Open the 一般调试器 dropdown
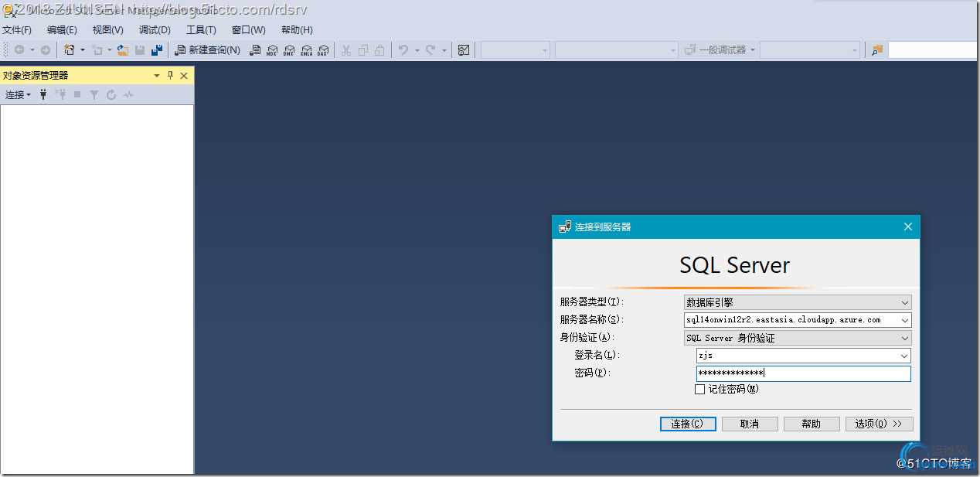The width and height of the screenshot is (980, 477). click(x=720, y=50)
